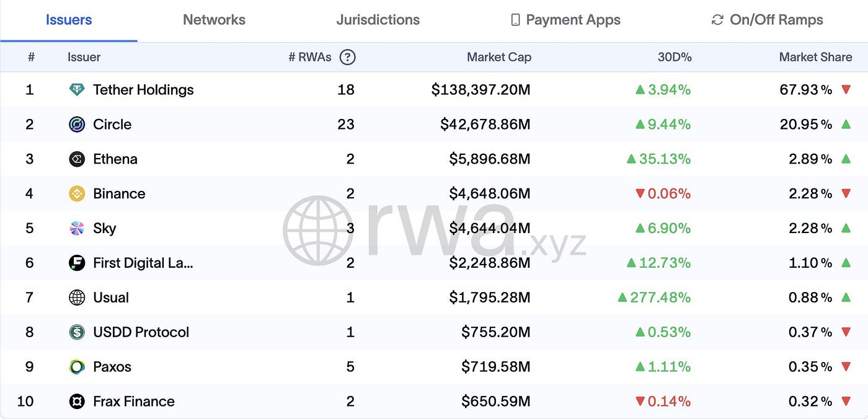Click the First Digital Labs logo icon
This screenshot has width=868, height=419.
[77, 263]
